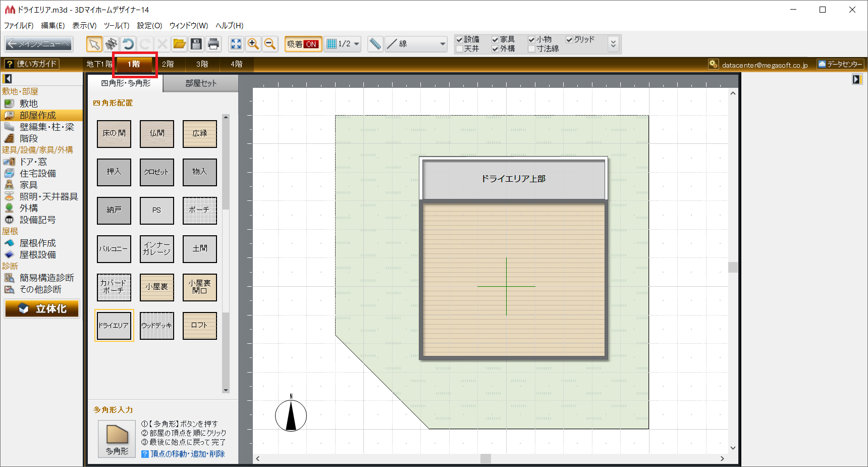
Task: Select the ruler measurement tool
Action: coord(375,44)
